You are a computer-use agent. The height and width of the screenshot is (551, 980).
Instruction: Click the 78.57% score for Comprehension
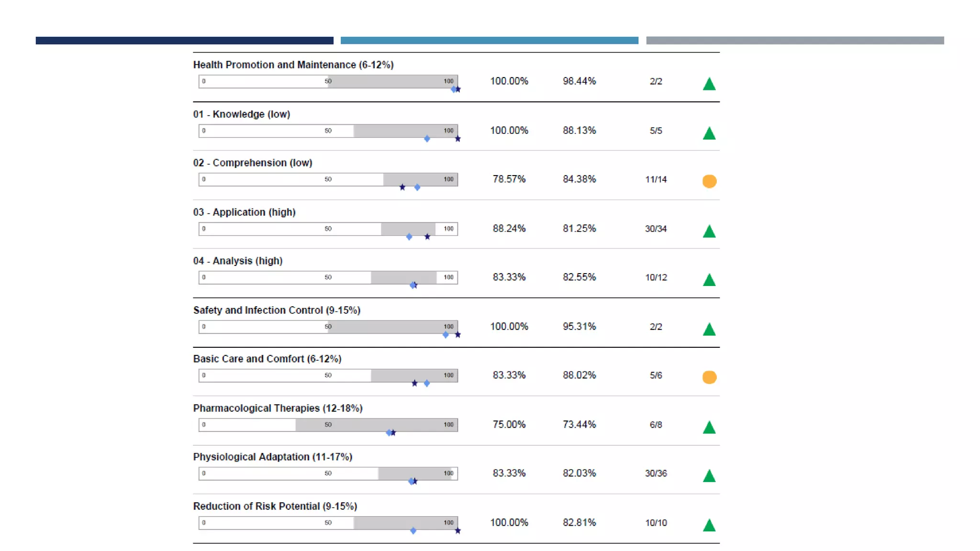(x=509, y=179)
